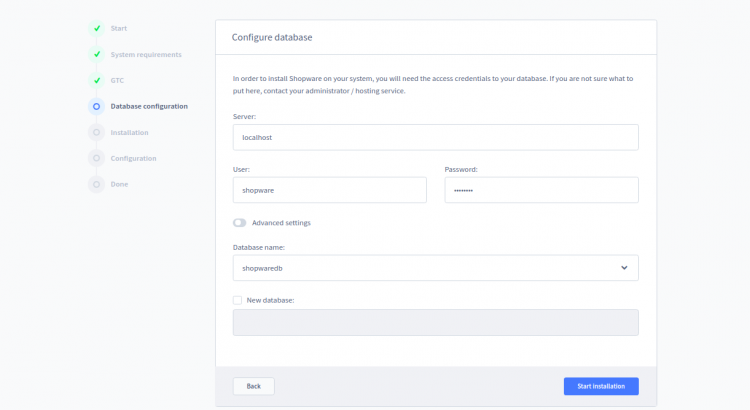Open the Database name dropdown
Screen dimensions: 750x410
pos(435,268)
